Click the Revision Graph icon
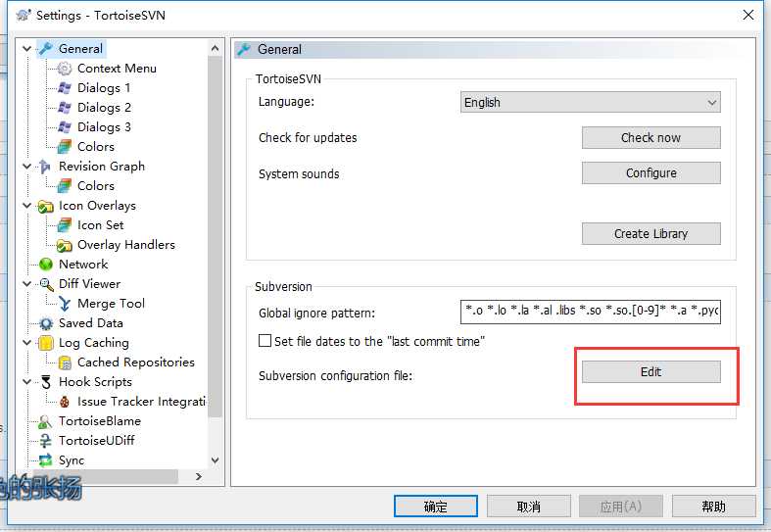The width and height of the screenshot is (771, 532). [46, 167]
